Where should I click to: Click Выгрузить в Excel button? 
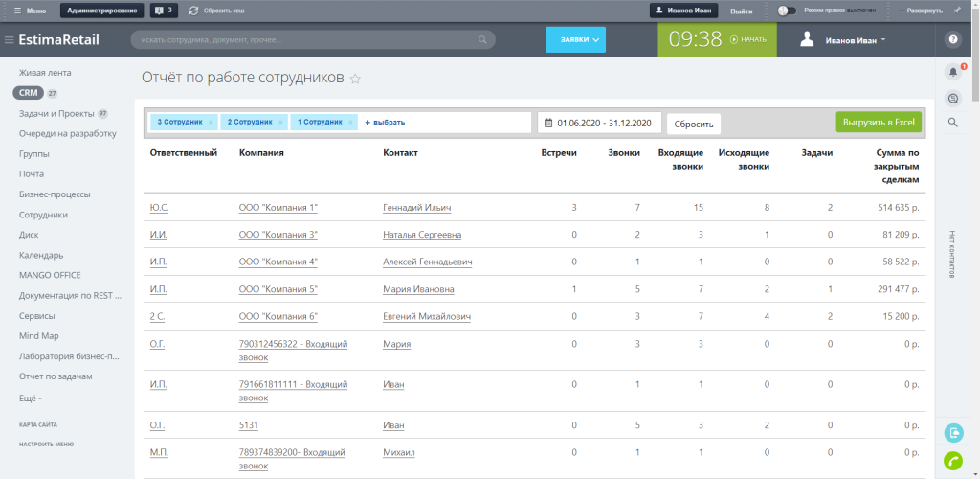coord(879,122)
